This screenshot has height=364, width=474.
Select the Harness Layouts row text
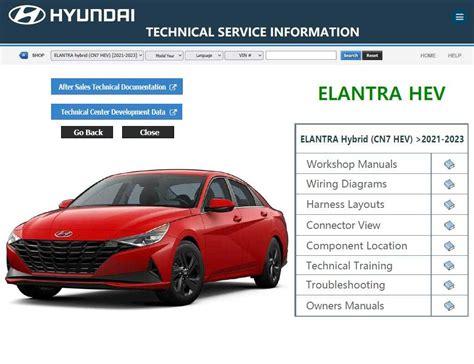[345, 204]
